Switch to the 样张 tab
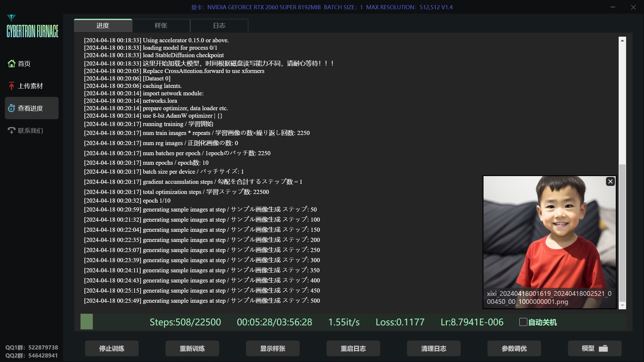The image size is (644, 362). click(161, 26)
